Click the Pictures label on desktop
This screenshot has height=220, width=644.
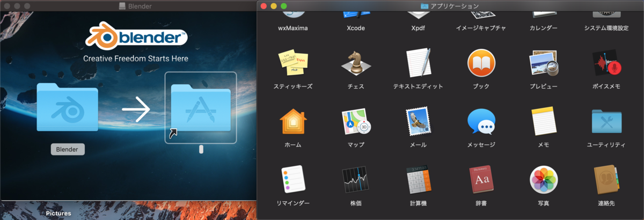click(x=58, y=214)
